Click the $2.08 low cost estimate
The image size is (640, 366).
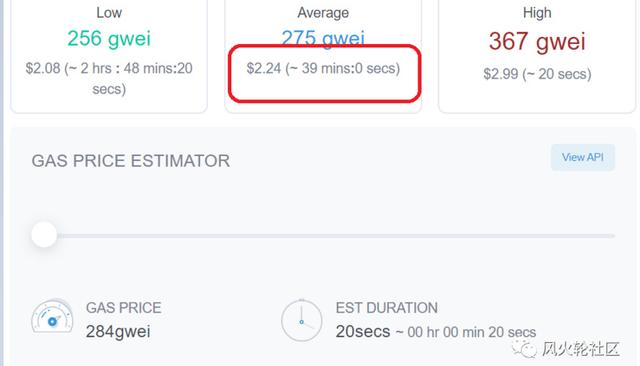[109, 78]
